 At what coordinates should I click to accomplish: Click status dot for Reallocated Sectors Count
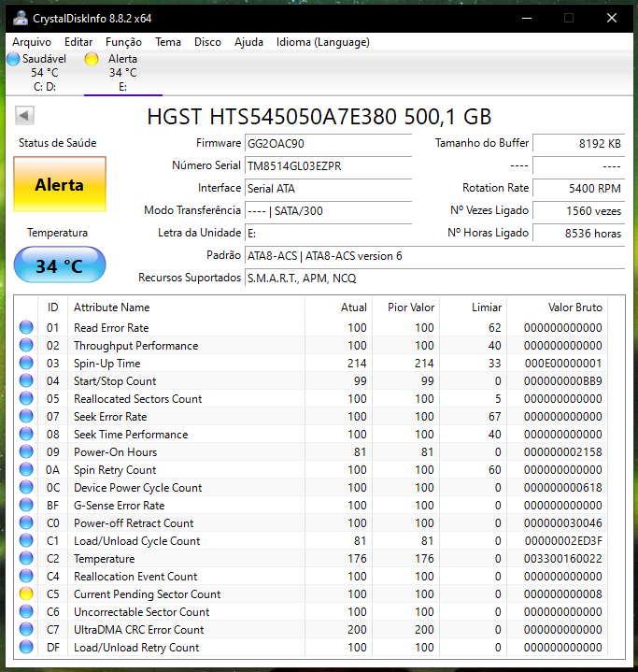pyautogui.click(x=26, y=398)
